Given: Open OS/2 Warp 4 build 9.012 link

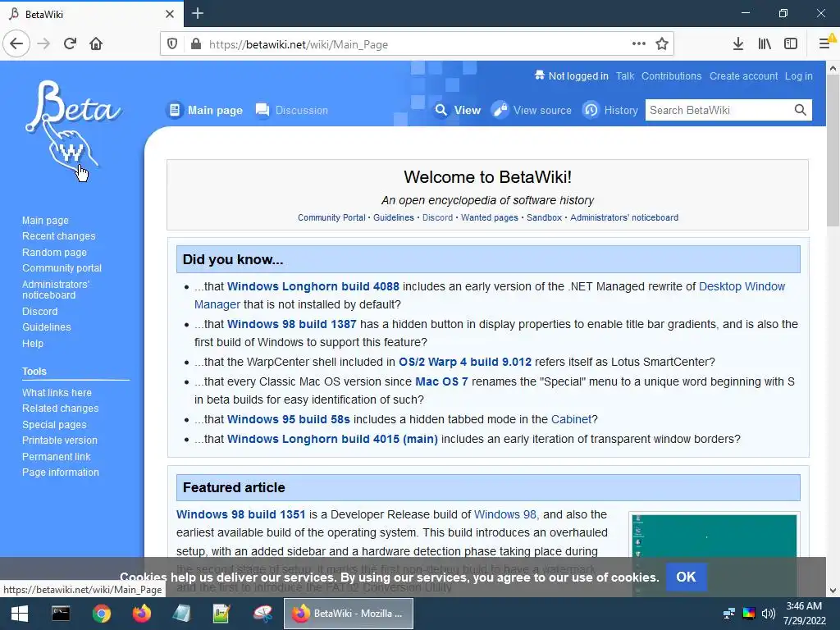Looking at the screenshot, I should [x=465, y=362].
